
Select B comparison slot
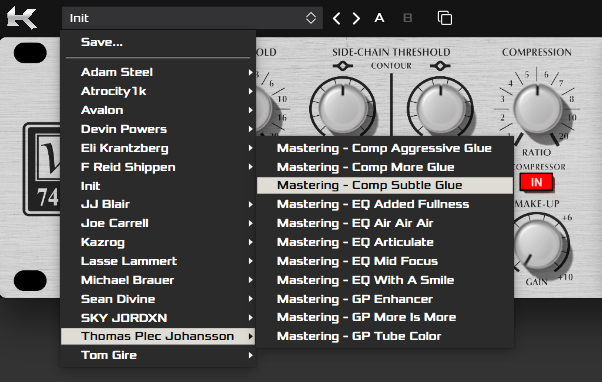click(x=407, y=18)
